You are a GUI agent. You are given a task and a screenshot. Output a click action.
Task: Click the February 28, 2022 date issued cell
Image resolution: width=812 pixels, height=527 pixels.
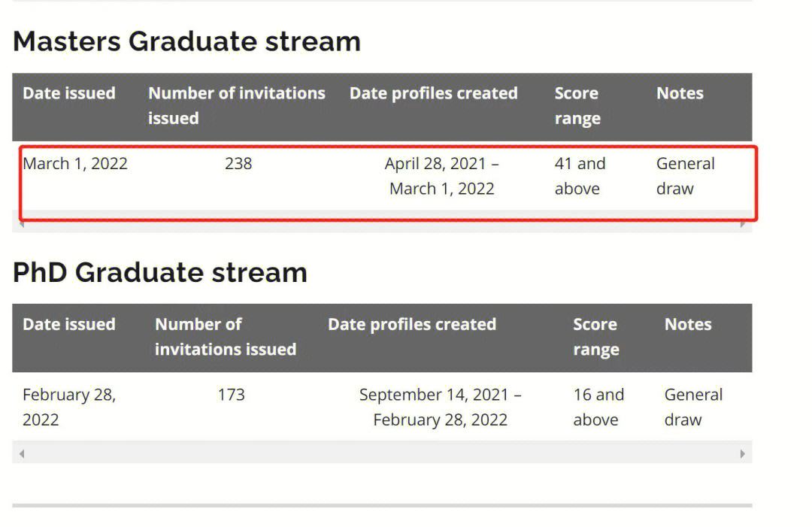(69, 407)
